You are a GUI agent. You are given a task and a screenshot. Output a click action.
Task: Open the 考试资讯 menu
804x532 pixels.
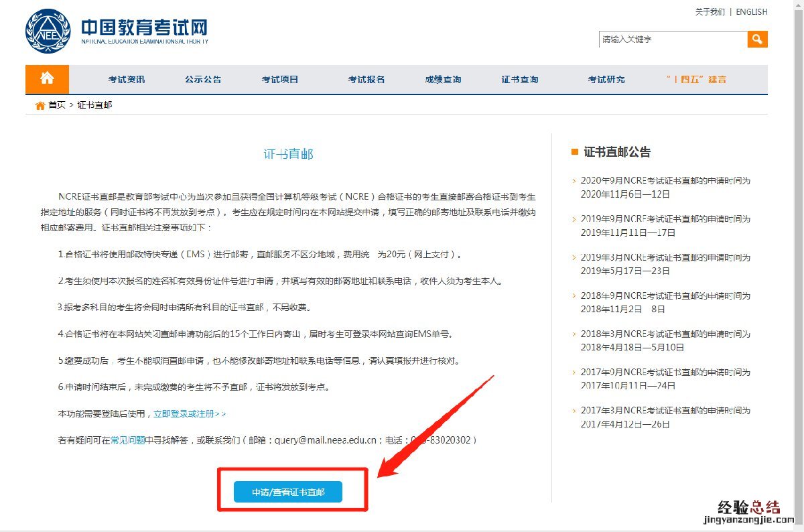(126, 80)
